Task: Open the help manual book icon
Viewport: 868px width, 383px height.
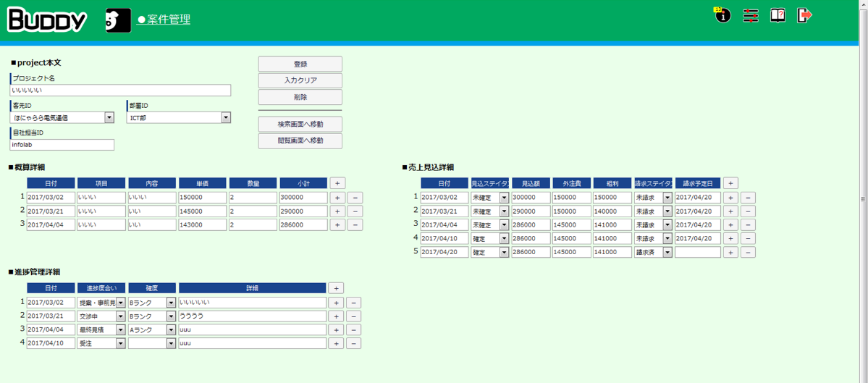Action: coord(778,16)
